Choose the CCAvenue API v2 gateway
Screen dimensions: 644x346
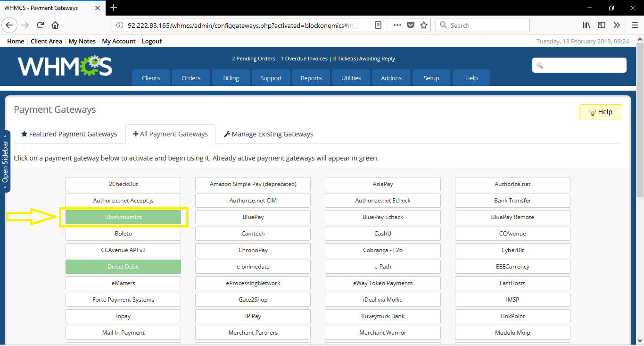pos(123,250)
